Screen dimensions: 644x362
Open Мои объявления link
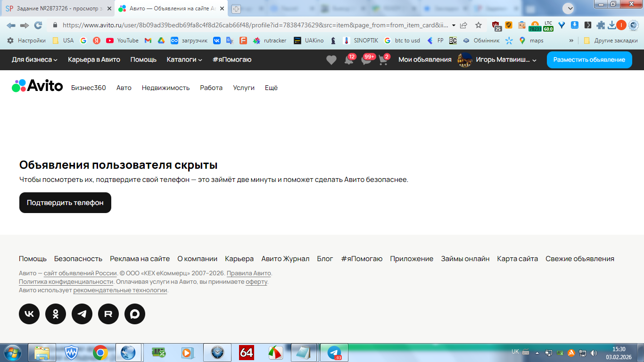(x=425, y=59)
